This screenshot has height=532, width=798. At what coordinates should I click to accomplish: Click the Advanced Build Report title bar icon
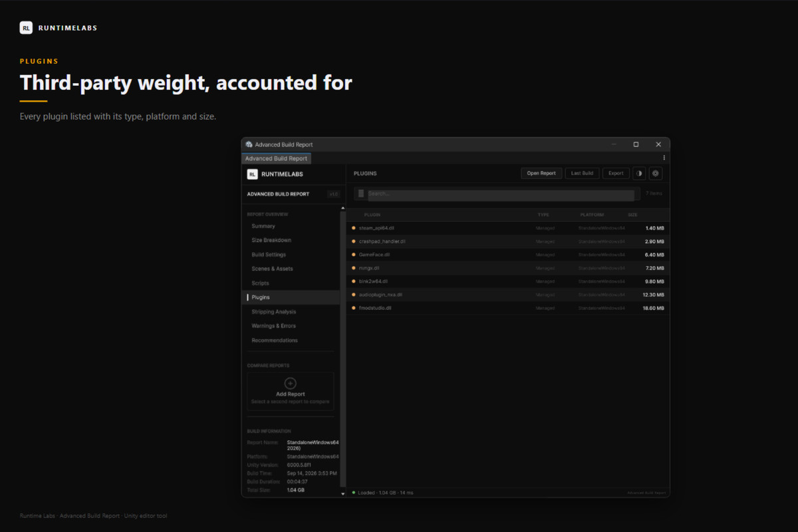pos(249,144)
